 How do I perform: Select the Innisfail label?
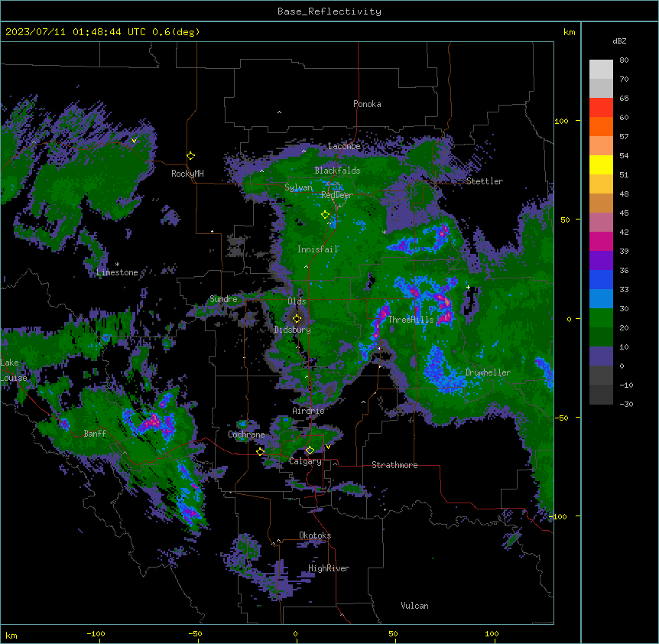(x=318, y=249)
